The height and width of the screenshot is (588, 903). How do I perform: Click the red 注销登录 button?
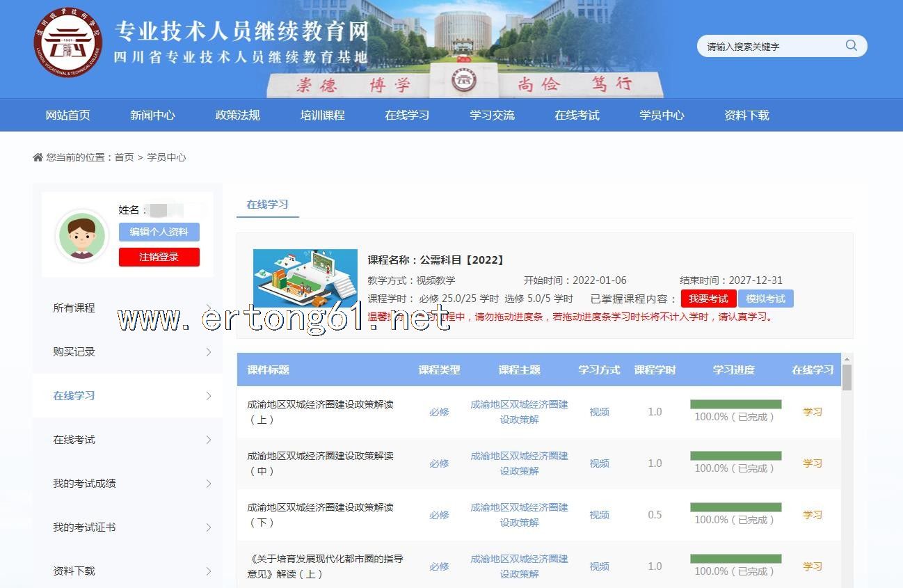[159, 257]
